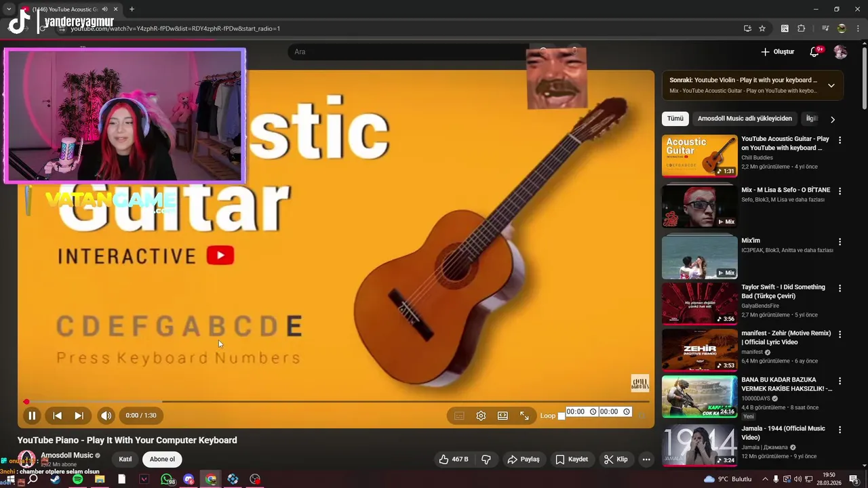Open YouTube Acoustic Guitar video thumbnail

click(x=699, y=156)
